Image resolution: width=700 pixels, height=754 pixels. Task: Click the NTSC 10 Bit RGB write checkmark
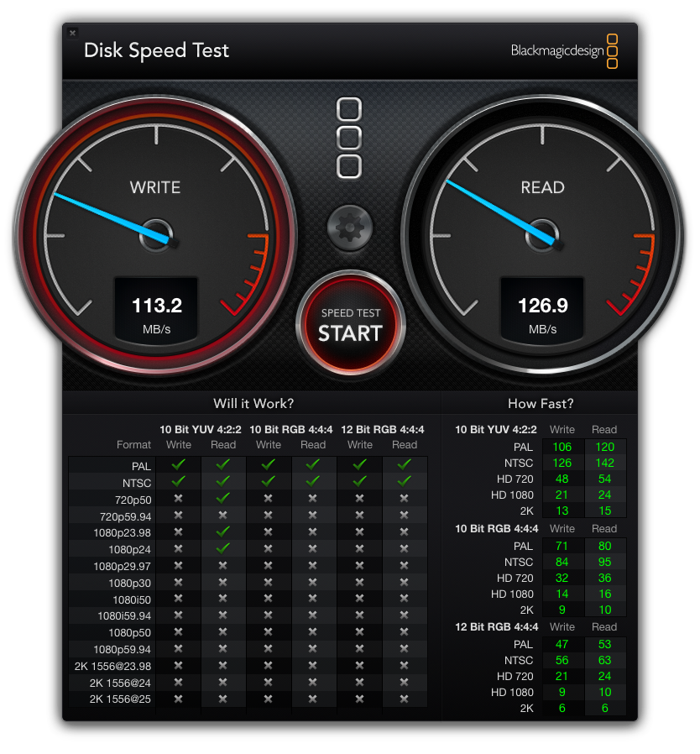(269, 481)
